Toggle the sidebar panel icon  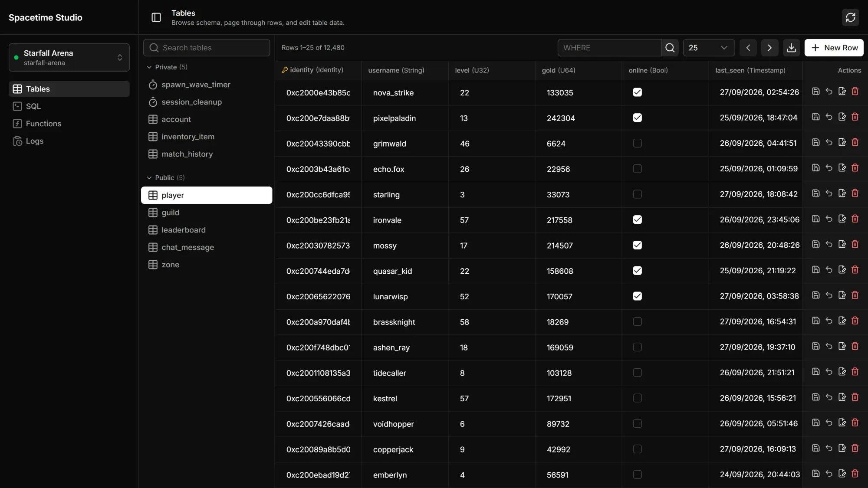click(x=156, y=17)
